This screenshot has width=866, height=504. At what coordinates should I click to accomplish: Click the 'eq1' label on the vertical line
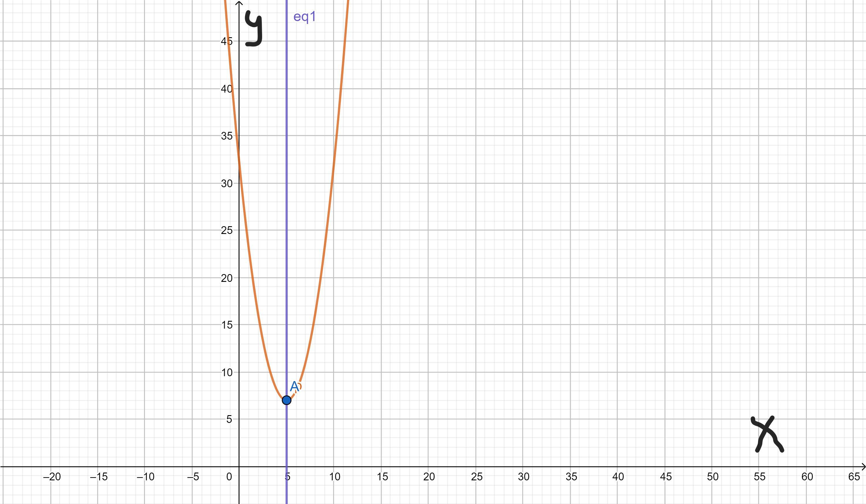305,16
